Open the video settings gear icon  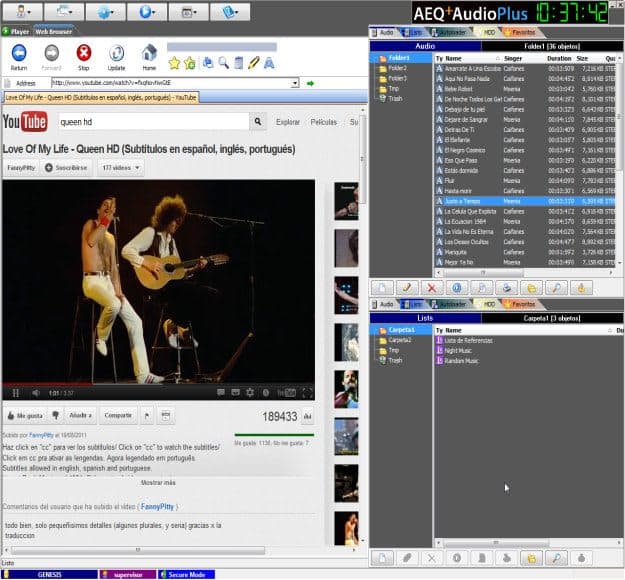pyautogui.click(x=250, y=393)
